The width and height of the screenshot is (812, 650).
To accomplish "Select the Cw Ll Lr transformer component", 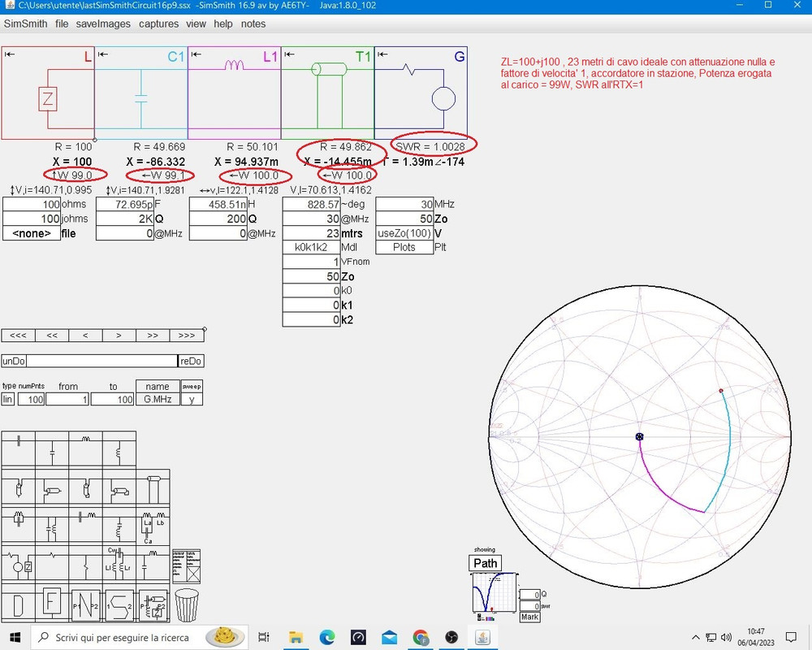I will coord(119,563).
